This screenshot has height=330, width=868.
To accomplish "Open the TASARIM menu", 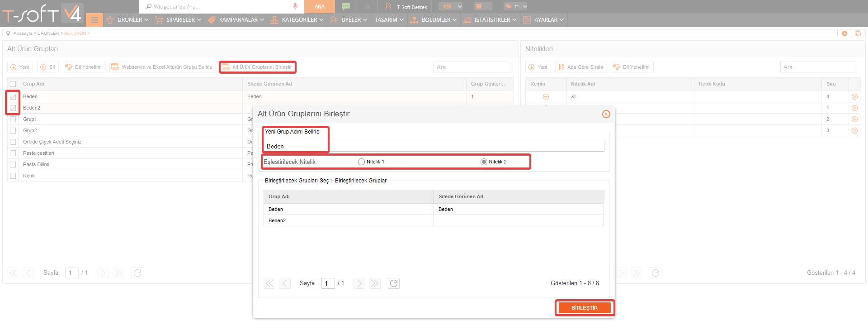I will tap(389, 20).
